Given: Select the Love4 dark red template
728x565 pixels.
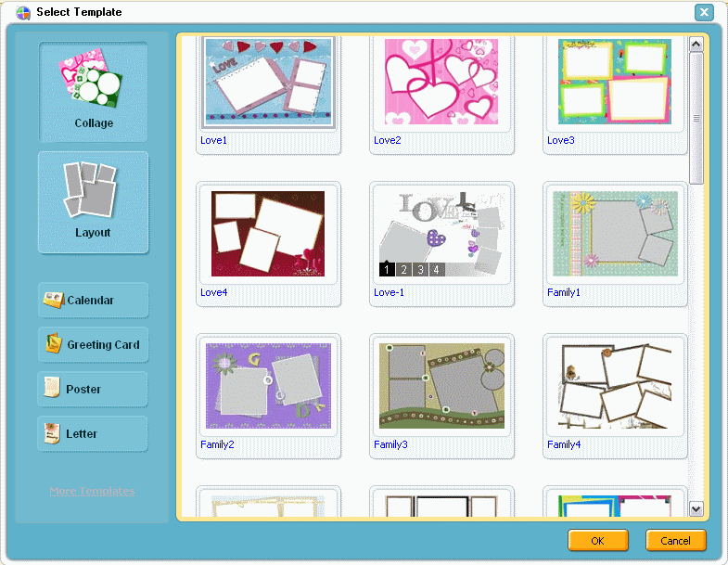Looking at the screenshot, I should (x=268, y=234).
